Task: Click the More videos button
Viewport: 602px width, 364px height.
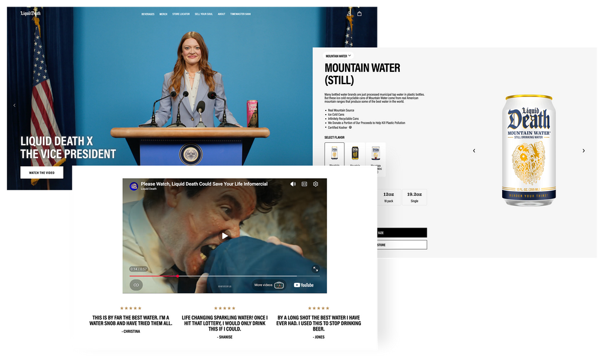Action: [x=269, y=285]
